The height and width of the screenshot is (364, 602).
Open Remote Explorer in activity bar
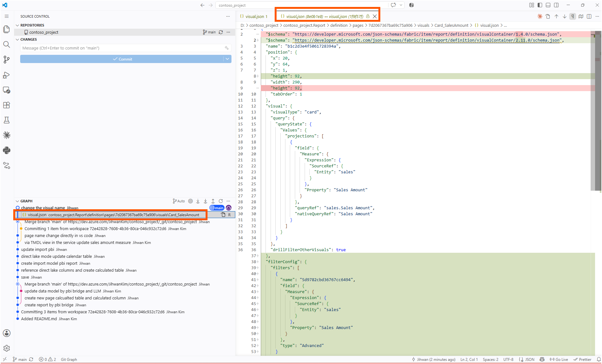(x=6, y=90)
